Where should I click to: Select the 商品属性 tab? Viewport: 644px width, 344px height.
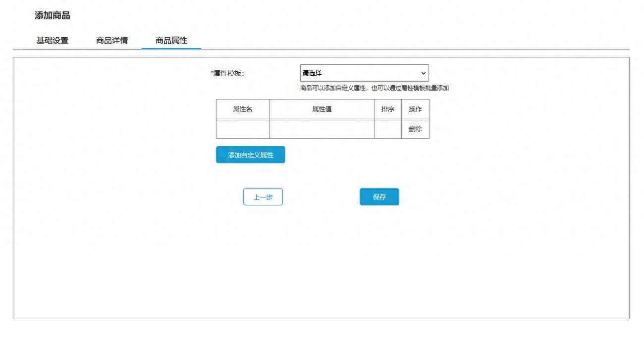(171, 41)
